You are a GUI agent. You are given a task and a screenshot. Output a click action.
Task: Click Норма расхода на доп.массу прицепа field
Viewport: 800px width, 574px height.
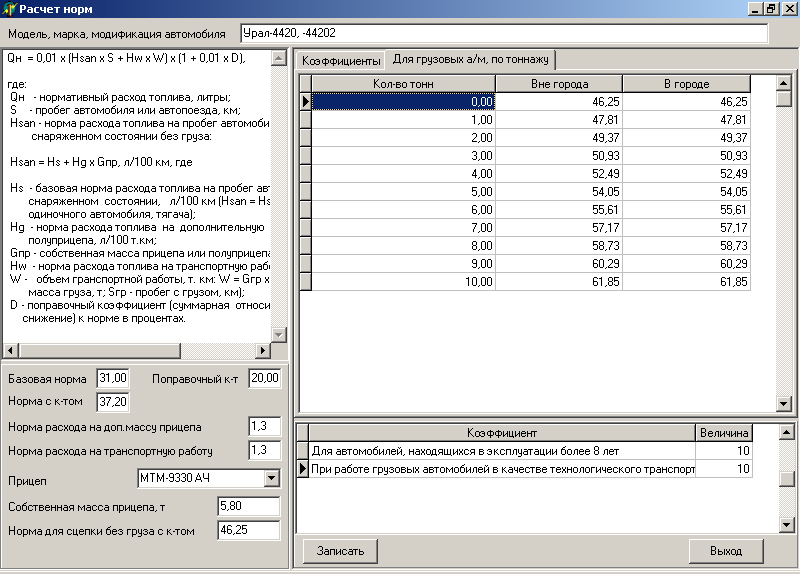click(265, 426)
